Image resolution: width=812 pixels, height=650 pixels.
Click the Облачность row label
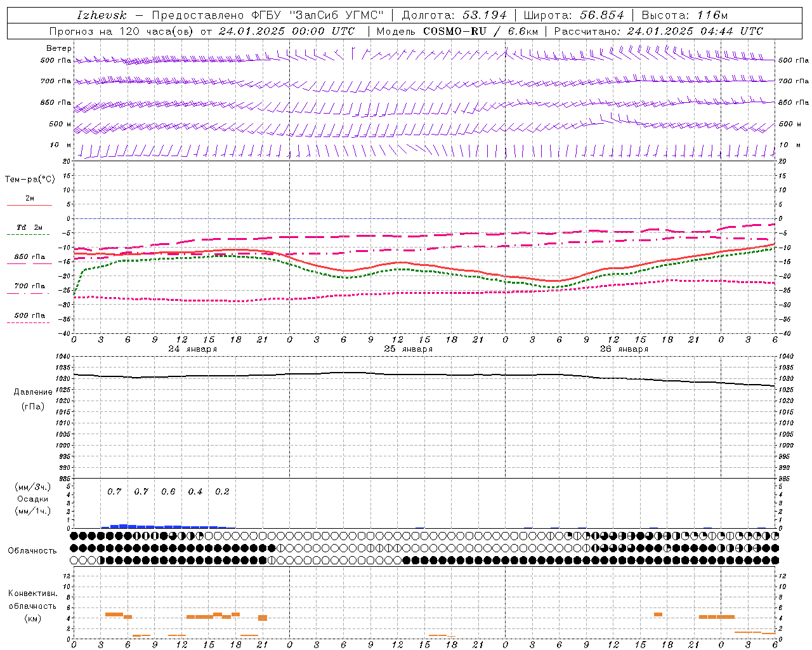[x=32, y=551]
